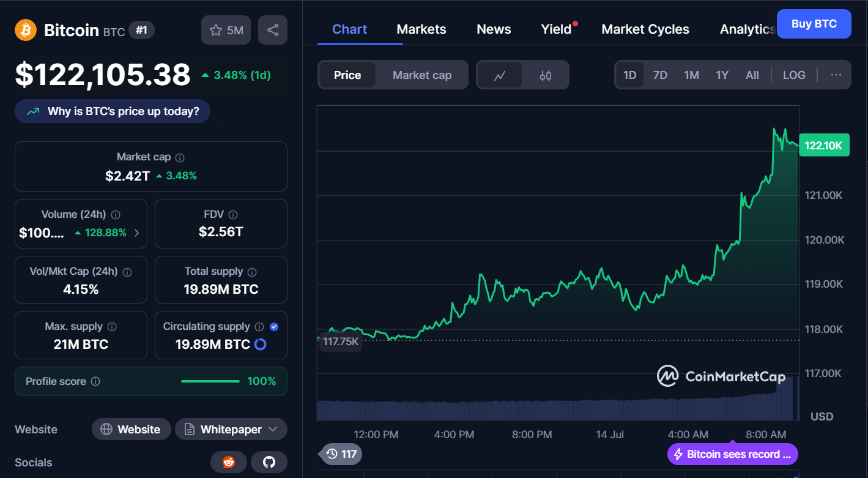Viewport: 868px width, 478px height.
Task: Click the Profile score info icon
Action: [x=95, y=381]
